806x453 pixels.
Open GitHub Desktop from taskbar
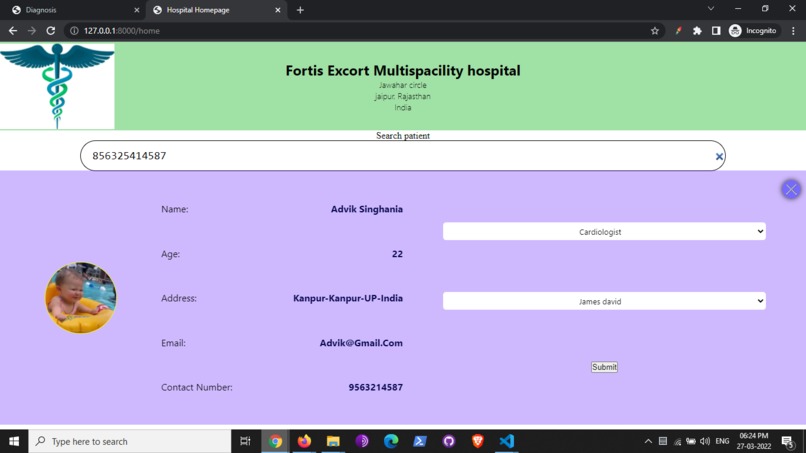449,441
